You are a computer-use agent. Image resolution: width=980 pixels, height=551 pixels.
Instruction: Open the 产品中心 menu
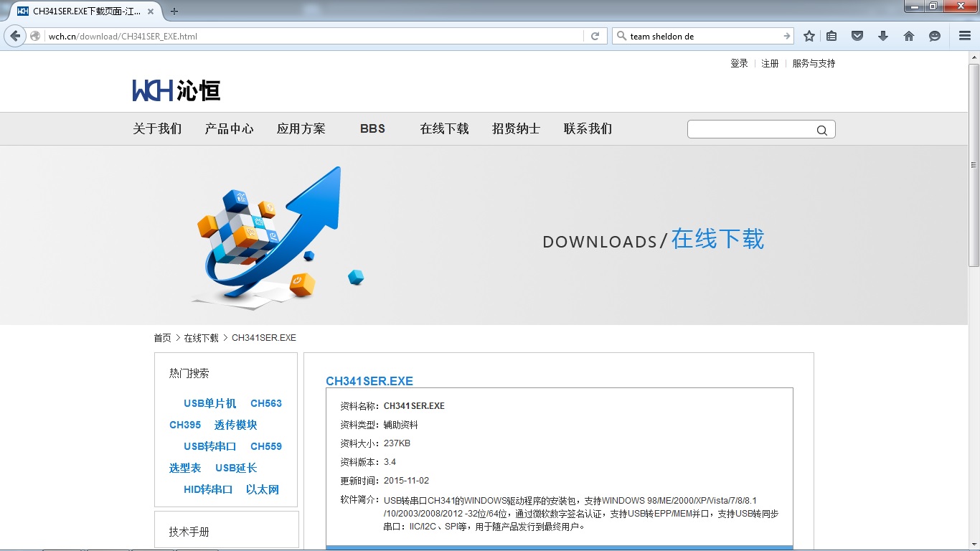pos(229,128)
